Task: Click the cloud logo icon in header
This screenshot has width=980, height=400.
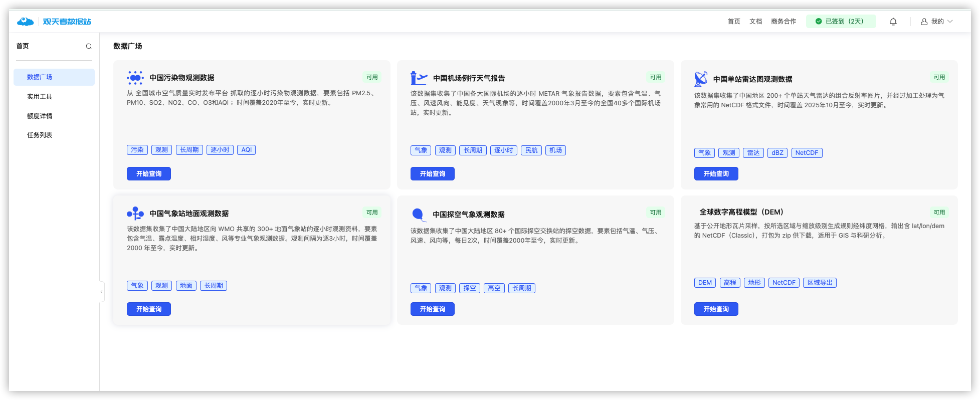Action: [25, 22]
